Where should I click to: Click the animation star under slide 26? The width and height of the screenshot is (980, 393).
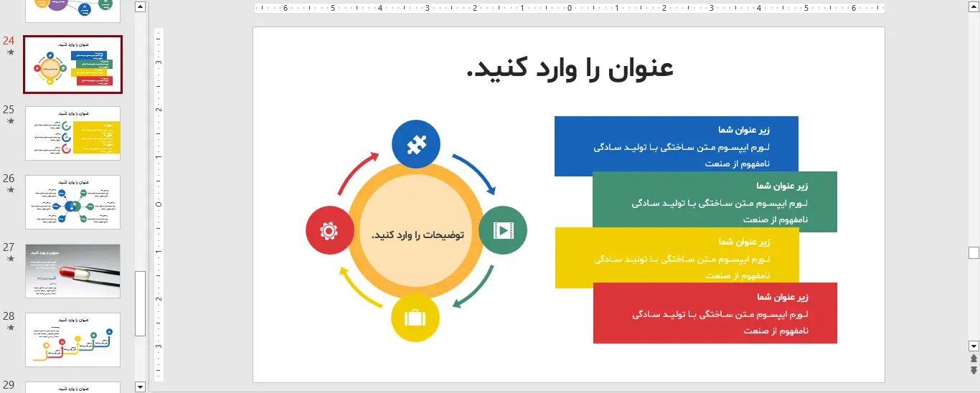(x=10, y=190)
